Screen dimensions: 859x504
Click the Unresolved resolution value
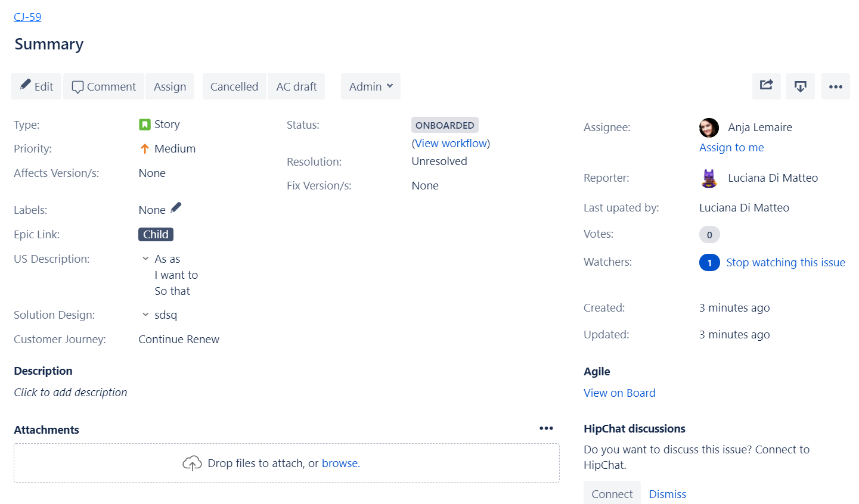coord(439,161)
